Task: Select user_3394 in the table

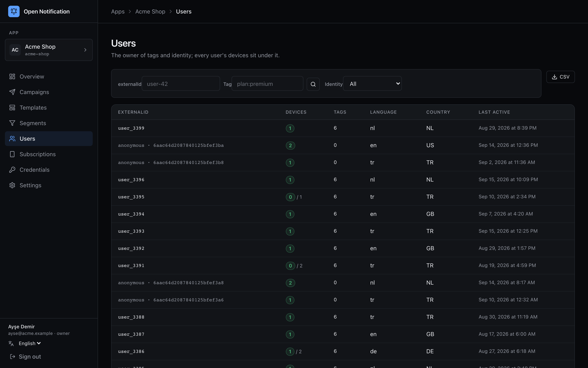Action: [343, 214]
